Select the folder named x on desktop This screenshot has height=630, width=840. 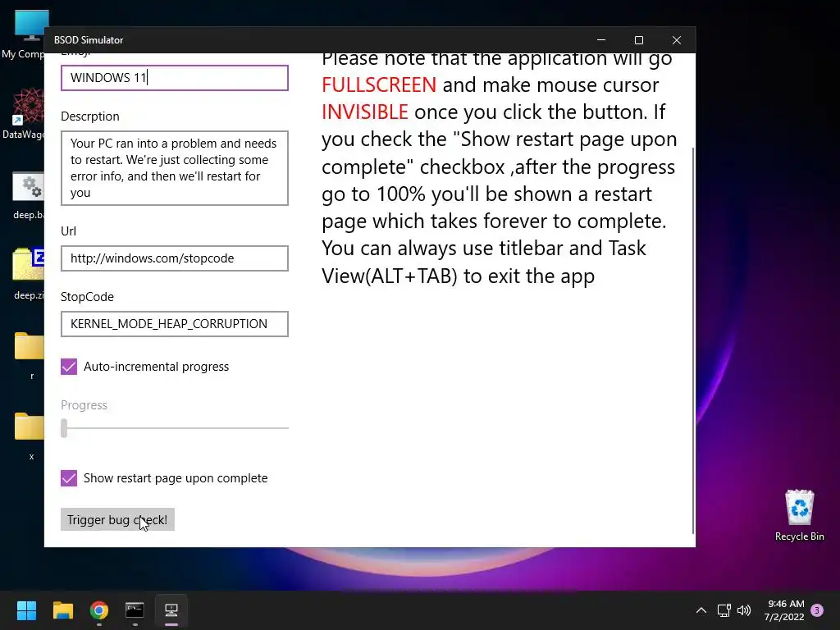click(29, 435)
